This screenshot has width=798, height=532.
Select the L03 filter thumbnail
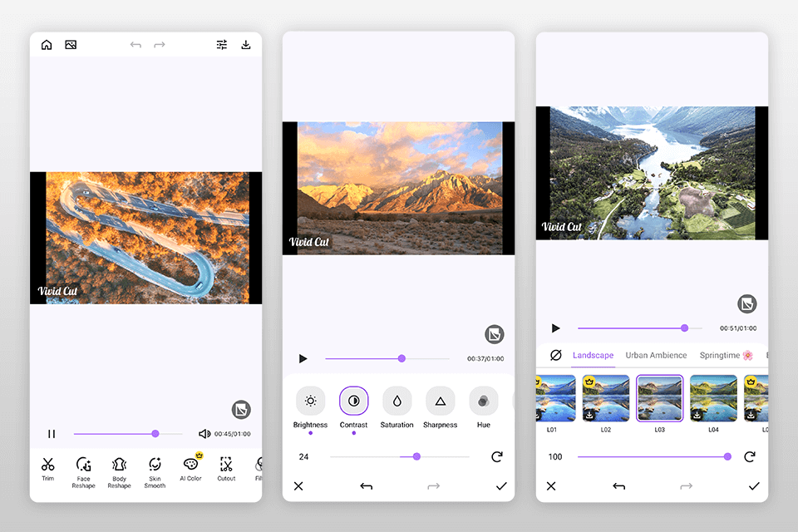[659, 398]
